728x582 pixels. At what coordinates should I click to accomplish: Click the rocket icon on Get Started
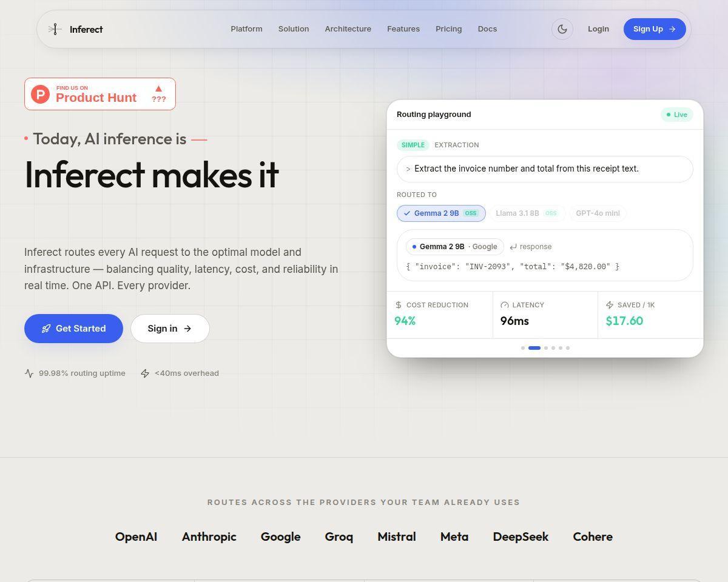tap(46, 329)
